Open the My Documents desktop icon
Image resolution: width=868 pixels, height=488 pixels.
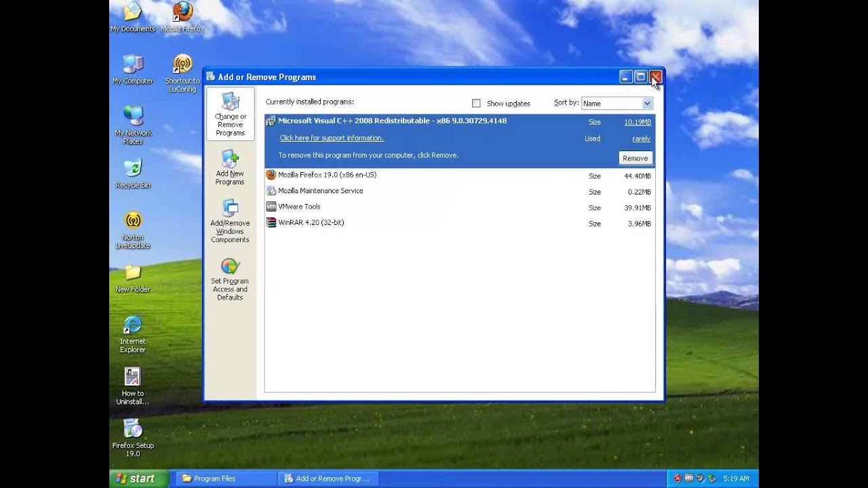(x=133, y=17)
